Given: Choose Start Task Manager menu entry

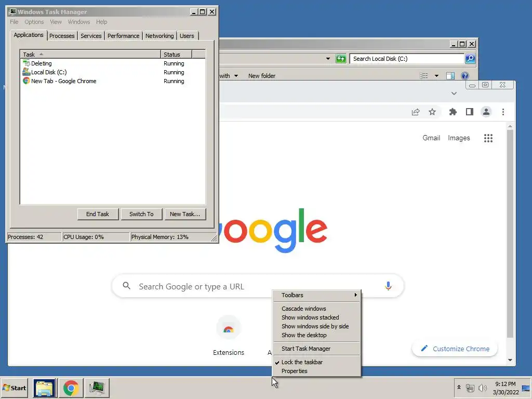Looking at the screenshot, I should coord(317,349).
